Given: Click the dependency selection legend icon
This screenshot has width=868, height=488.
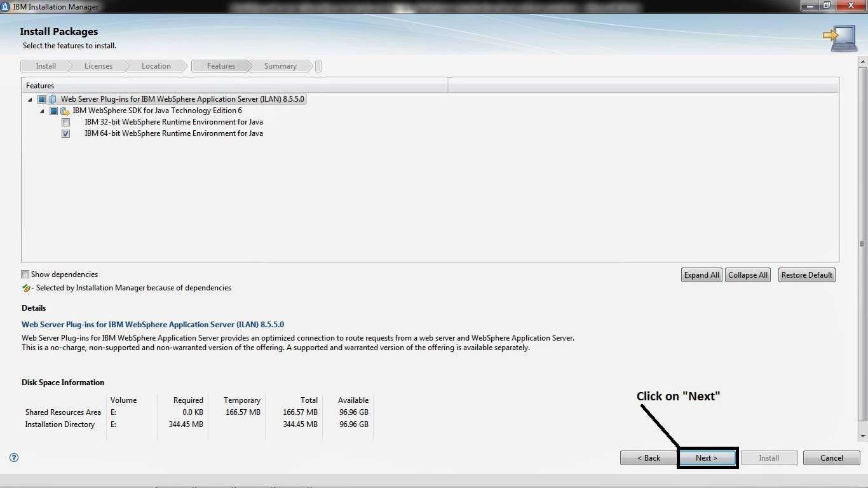Looking at the screenshot, I should (x=26, y=287).
